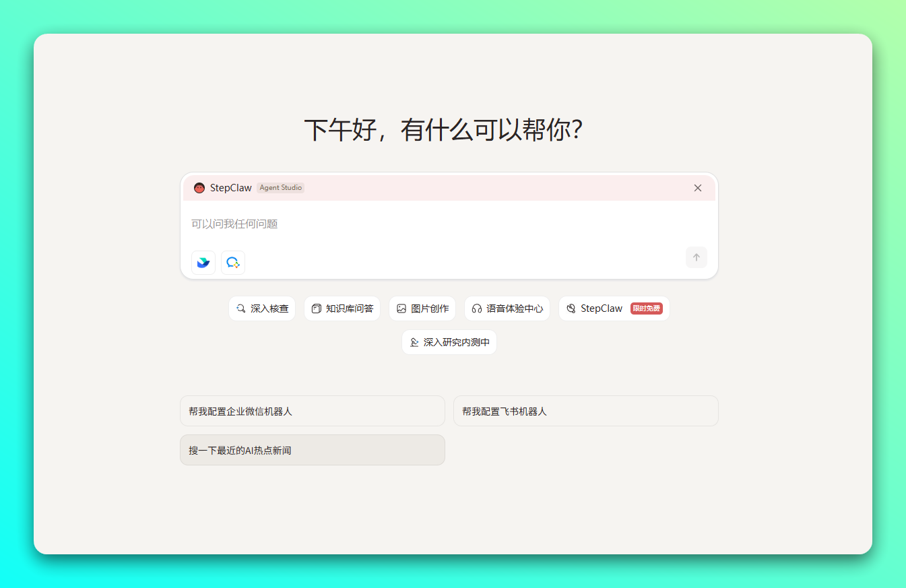This screenshot has height=588, width=906.
Task: Click the Feishu bird icon below the input
Action: (x=203, y=263)
